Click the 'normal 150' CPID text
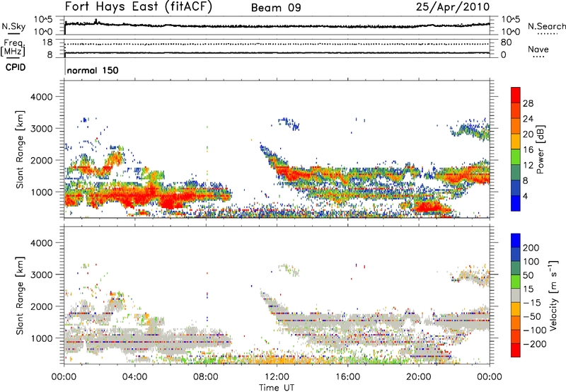This screenshot has height=392, width=566. pos(93,70)
